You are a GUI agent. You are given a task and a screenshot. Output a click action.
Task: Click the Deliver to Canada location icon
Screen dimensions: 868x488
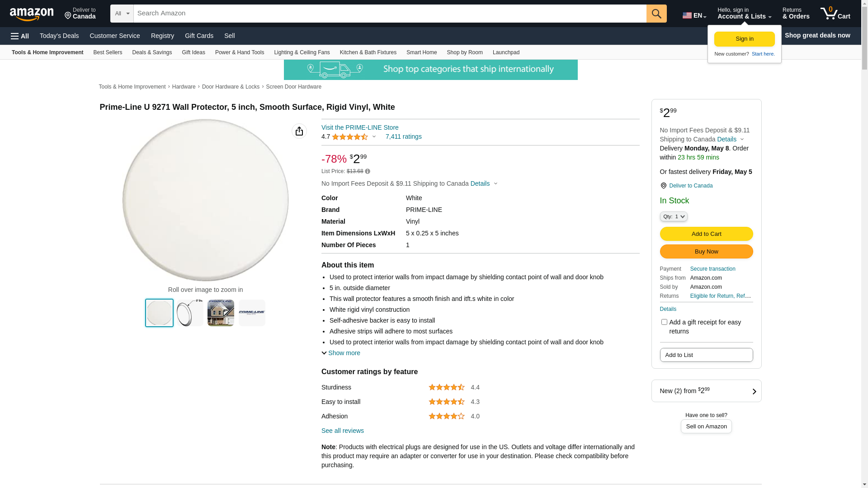pos(663,186)
